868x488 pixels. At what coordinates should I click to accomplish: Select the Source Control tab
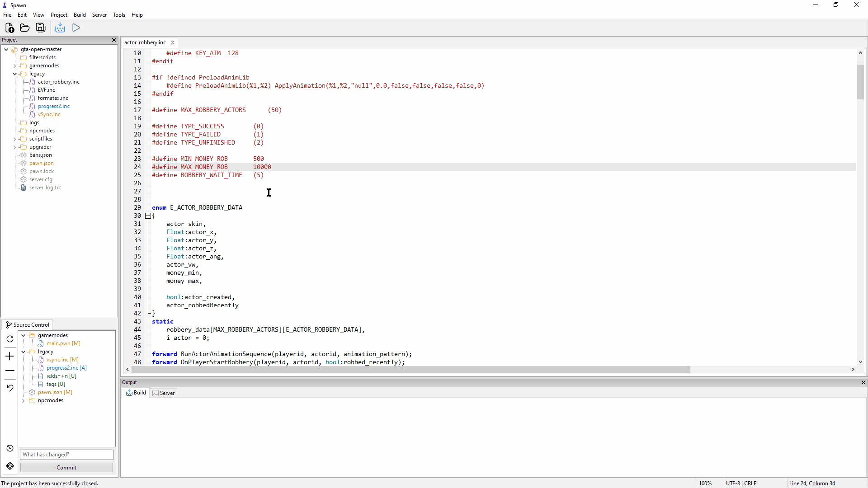click(28, 325)
